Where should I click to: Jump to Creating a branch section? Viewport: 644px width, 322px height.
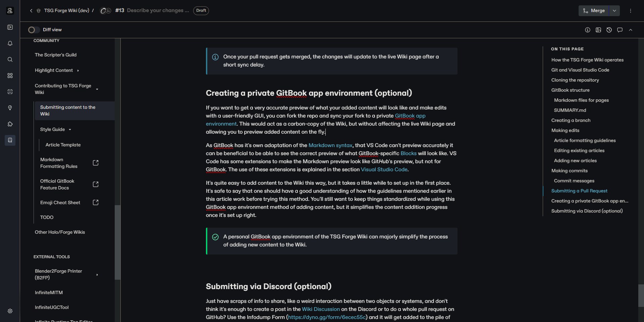point(571,121)
